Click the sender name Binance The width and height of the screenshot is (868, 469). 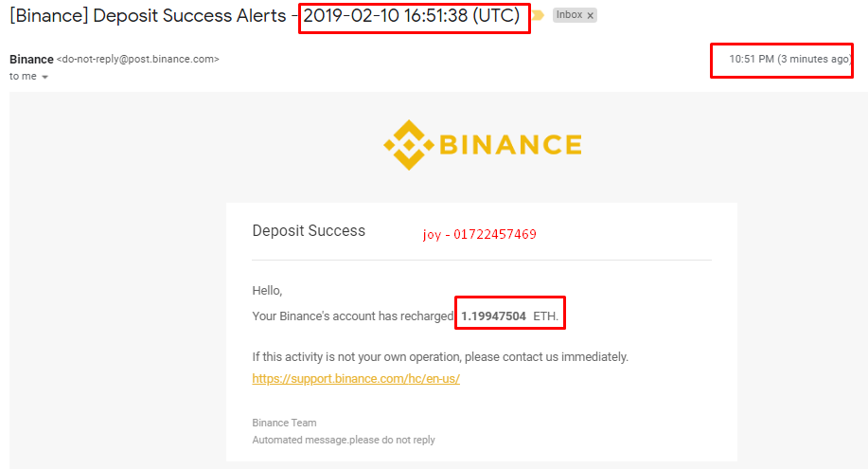[31, 60]
